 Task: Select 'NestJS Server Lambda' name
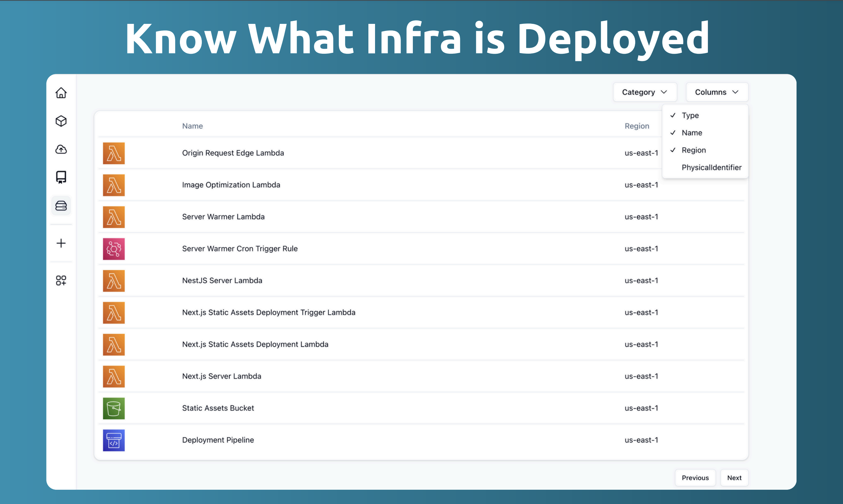pyautogui.click(x=222, y=281)
